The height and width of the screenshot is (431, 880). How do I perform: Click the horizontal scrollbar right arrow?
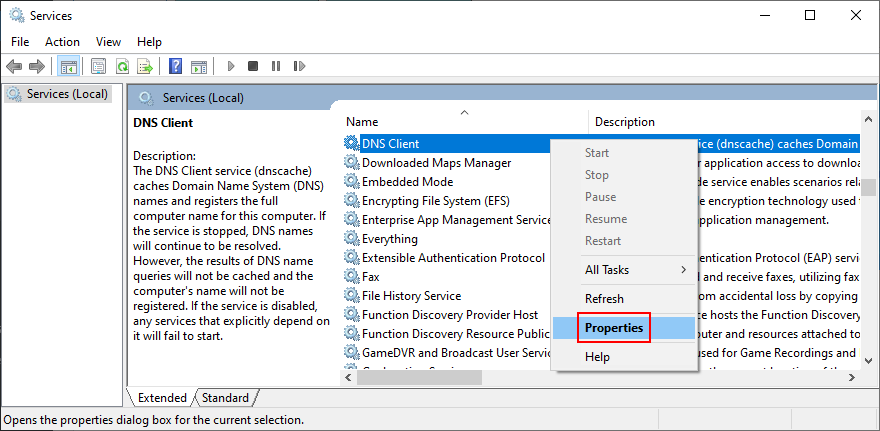(x=852, y=378)
